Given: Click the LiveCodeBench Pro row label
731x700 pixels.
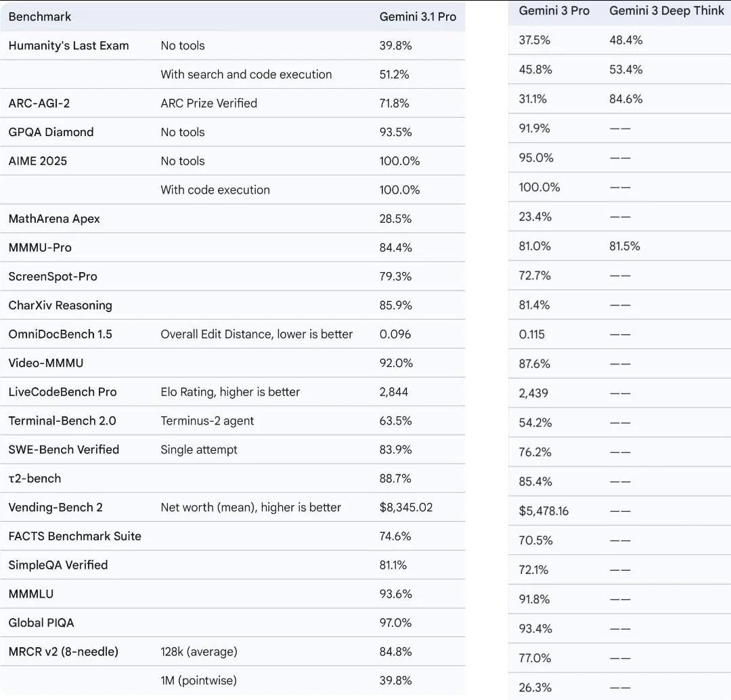Looking at the screenshot, I should 62,391.
